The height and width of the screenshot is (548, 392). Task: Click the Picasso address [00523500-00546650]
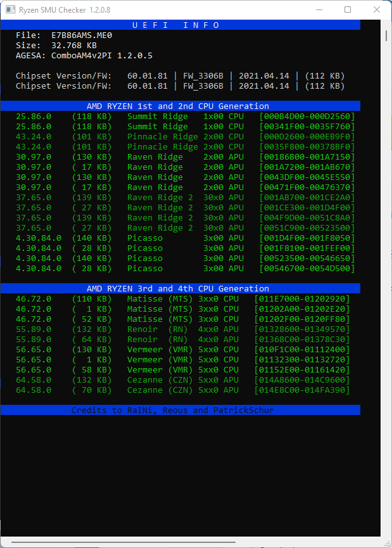[307, 258]
